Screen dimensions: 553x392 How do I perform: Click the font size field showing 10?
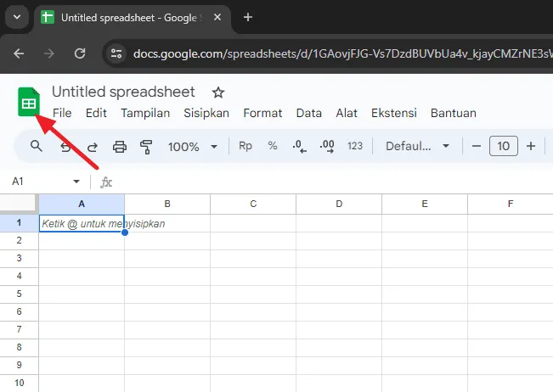(503, 146)
